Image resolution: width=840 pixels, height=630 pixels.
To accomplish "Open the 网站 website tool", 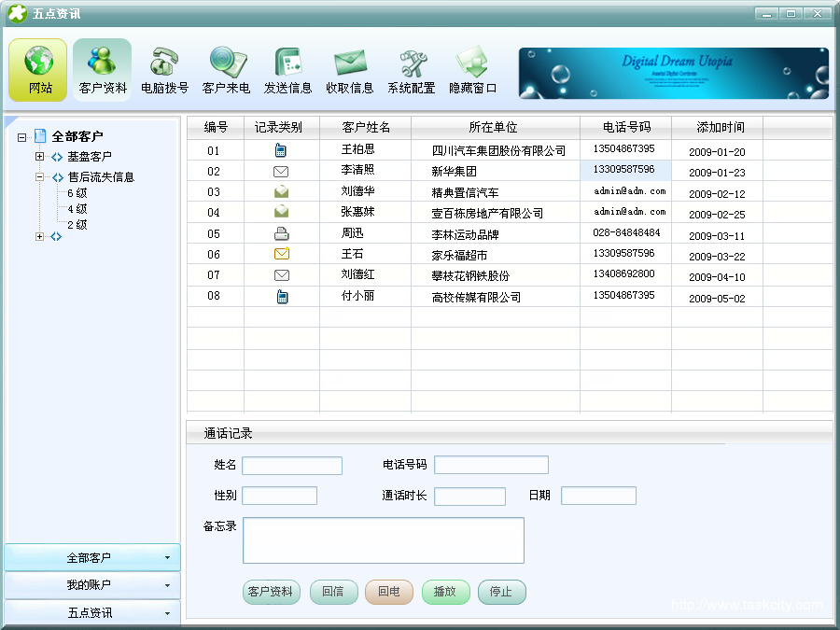I will (37, 69).
